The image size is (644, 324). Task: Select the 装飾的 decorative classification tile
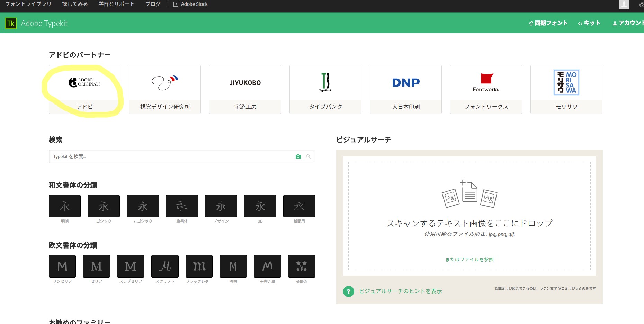(302, 266)
